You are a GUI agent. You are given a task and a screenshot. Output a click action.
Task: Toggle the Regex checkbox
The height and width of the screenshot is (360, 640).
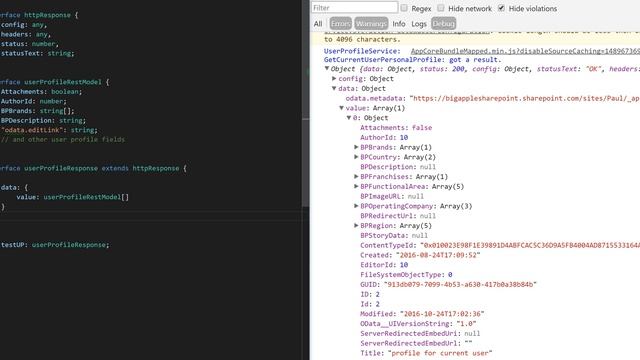404,8
